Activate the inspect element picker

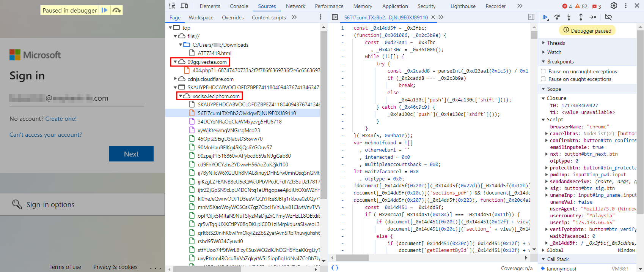point(172,6)
